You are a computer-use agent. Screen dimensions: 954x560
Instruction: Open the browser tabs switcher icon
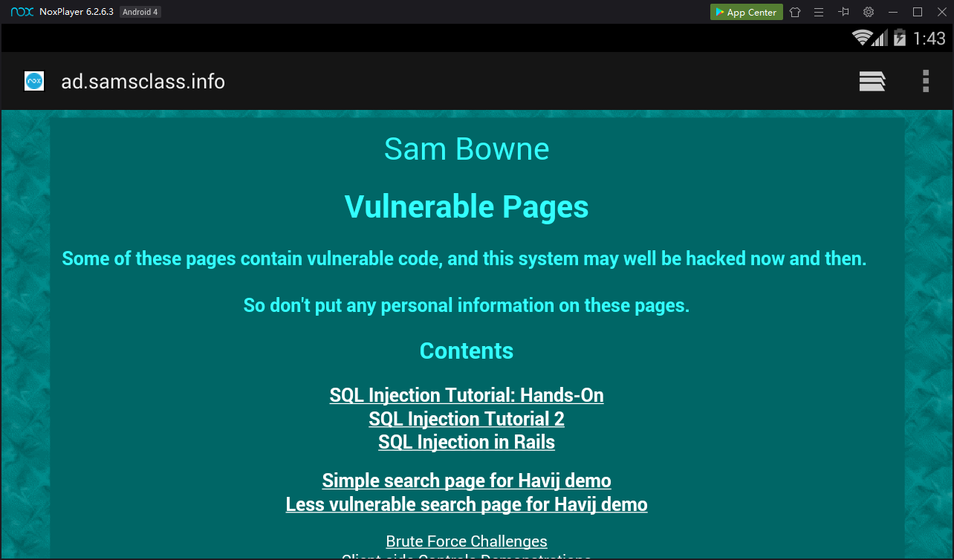tap(872, 81)
